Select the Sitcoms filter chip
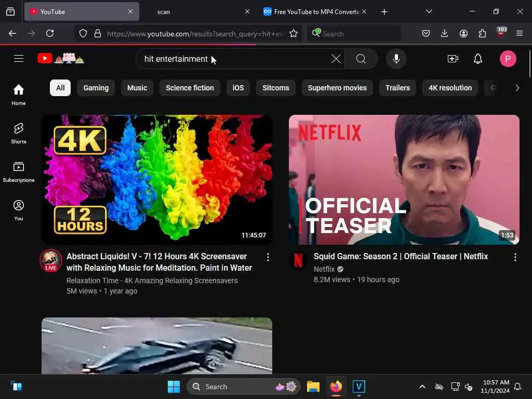Screen dimensions: 532x399 275,88
